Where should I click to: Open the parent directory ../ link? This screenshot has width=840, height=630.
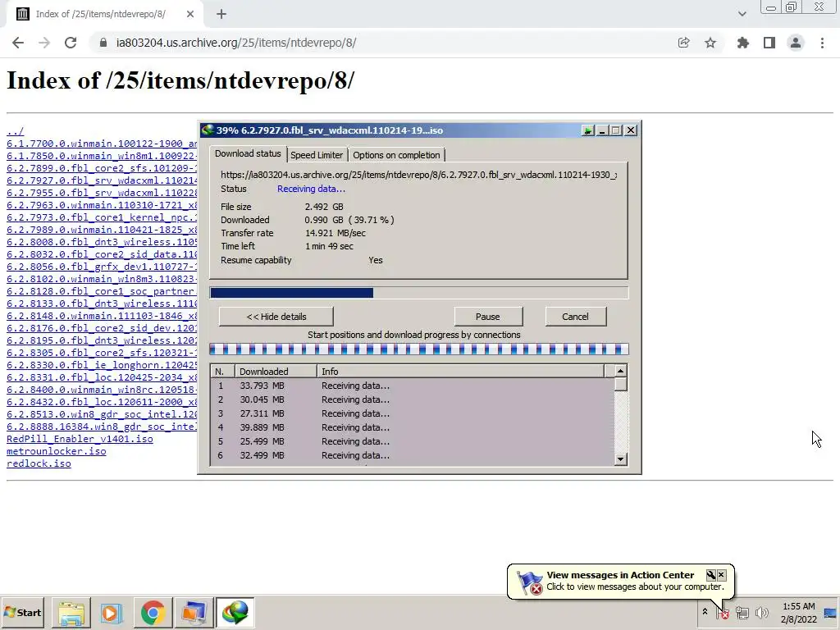coord(15,131)
